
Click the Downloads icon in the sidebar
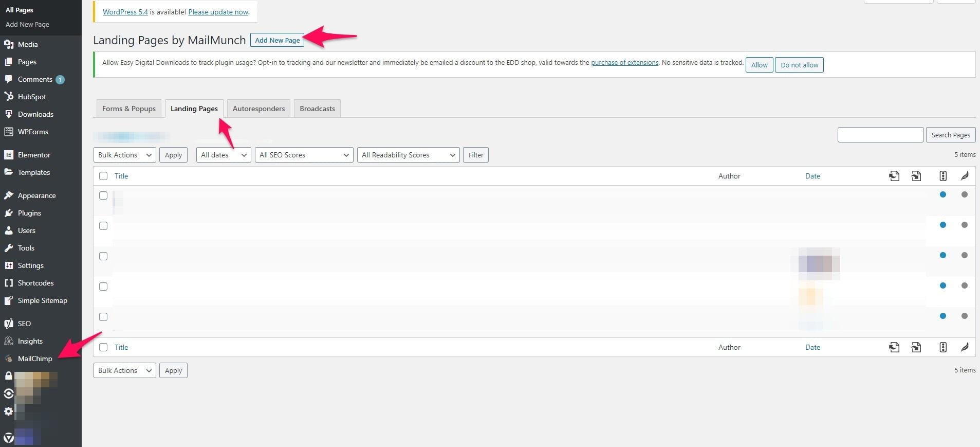[x=9, y=114]
